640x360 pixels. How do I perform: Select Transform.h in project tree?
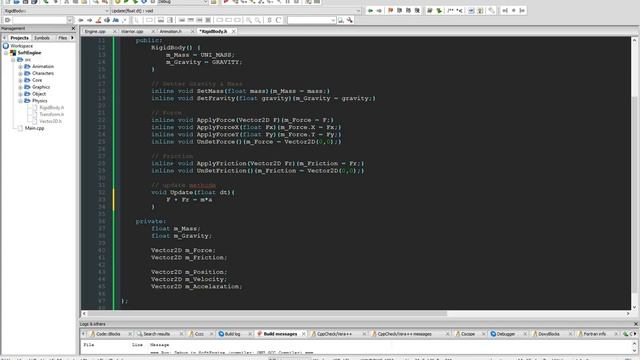click(51, 115)
